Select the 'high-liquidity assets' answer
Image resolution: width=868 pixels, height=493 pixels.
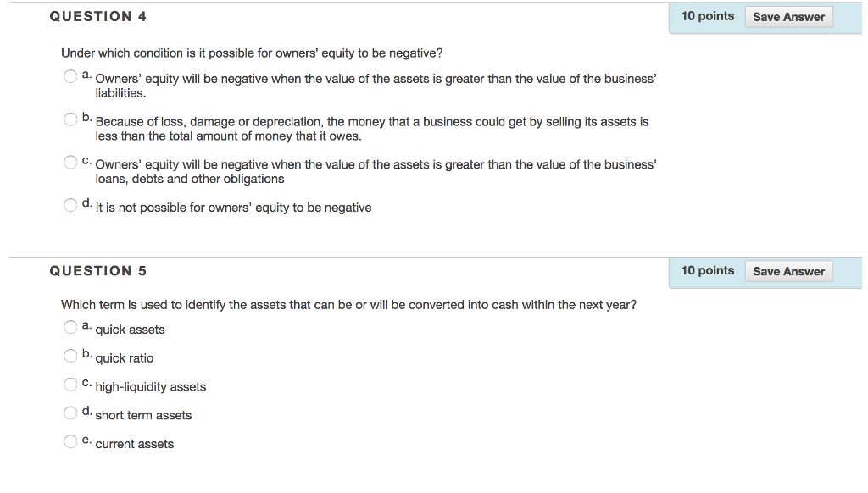pyautogui.click(x=70, y=384)
